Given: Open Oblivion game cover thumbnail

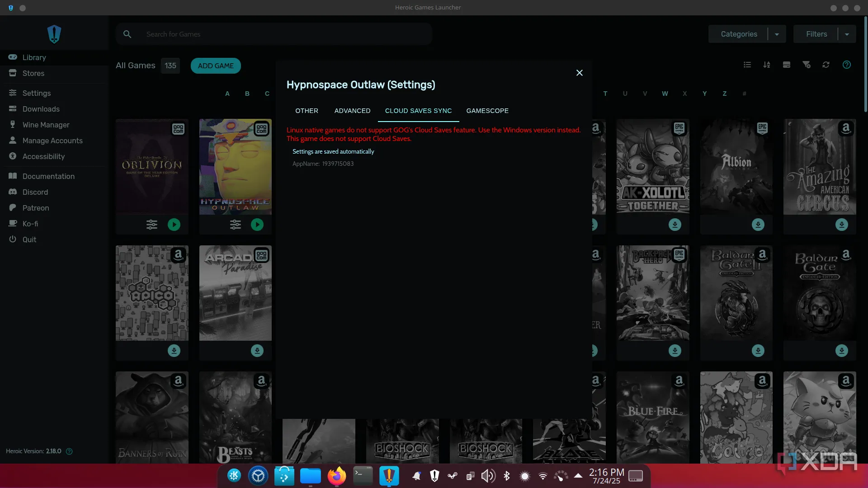Looking at the screenshot, I should (152, 167).
